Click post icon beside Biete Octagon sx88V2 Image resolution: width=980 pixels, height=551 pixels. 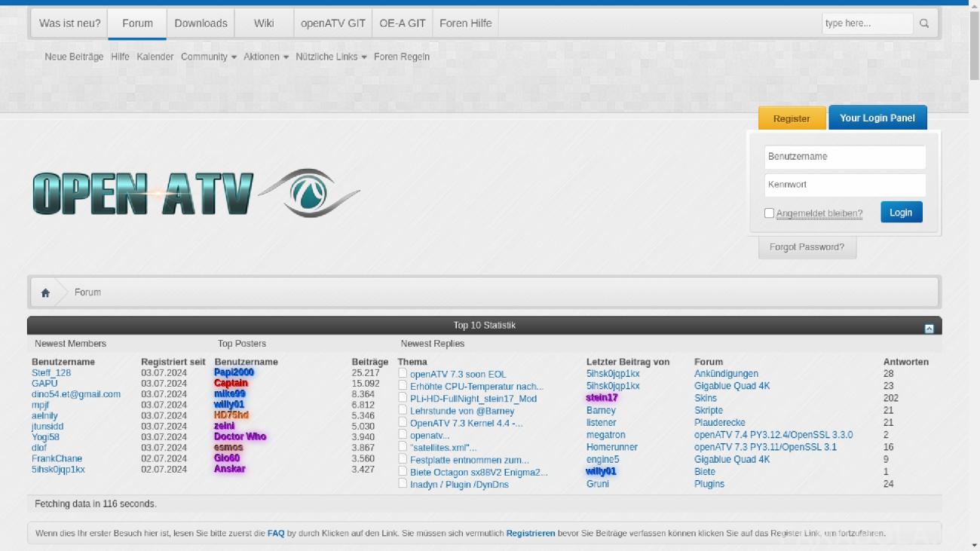click(x=403, y=471)
